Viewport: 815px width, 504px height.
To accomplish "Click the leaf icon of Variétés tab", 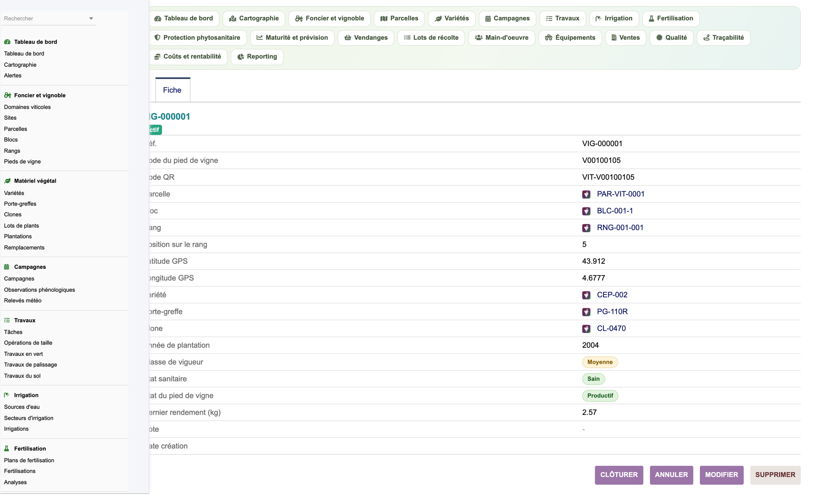I will pyautogui.click(x=438, y=19).
